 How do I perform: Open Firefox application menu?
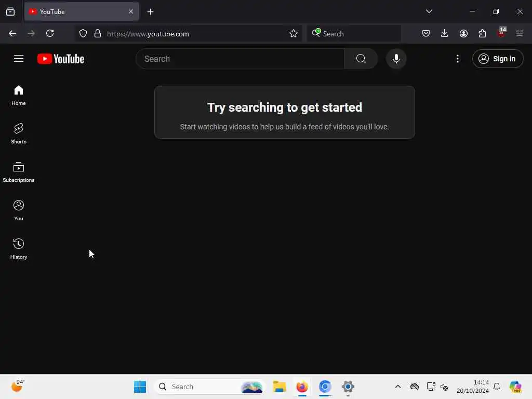click(x=520, y=33)
